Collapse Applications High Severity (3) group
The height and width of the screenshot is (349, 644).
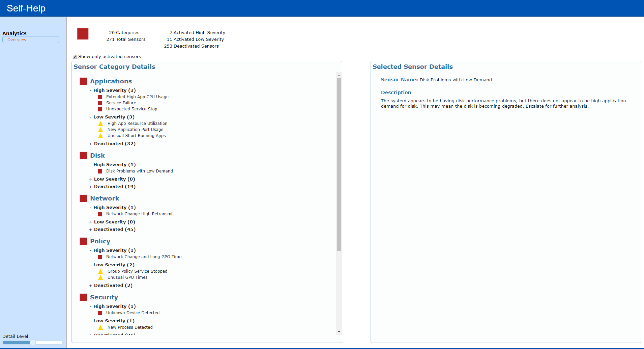[91, 90]
